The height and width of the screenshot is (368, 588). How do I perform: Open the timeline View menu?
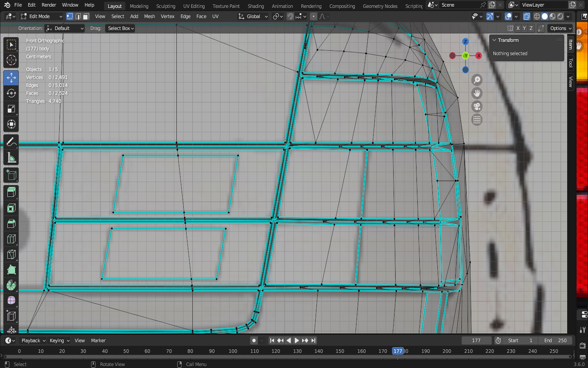click(80, 341)
